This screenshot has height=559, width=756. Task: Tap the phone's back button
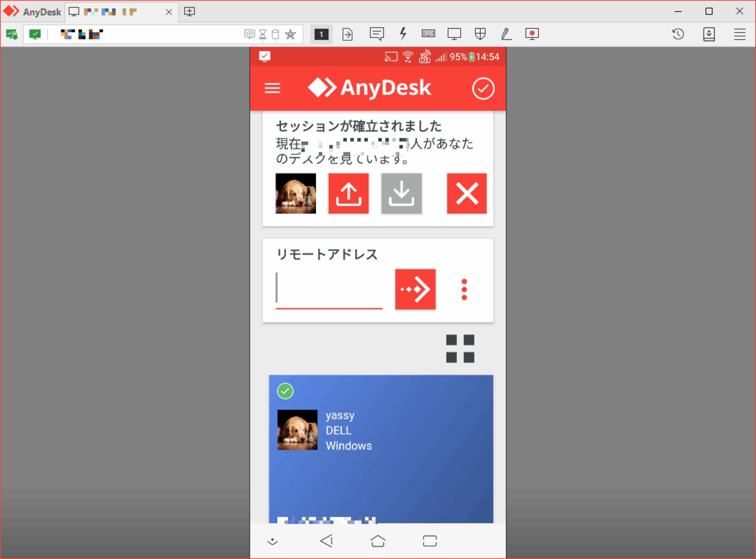[x=326, y=541]
